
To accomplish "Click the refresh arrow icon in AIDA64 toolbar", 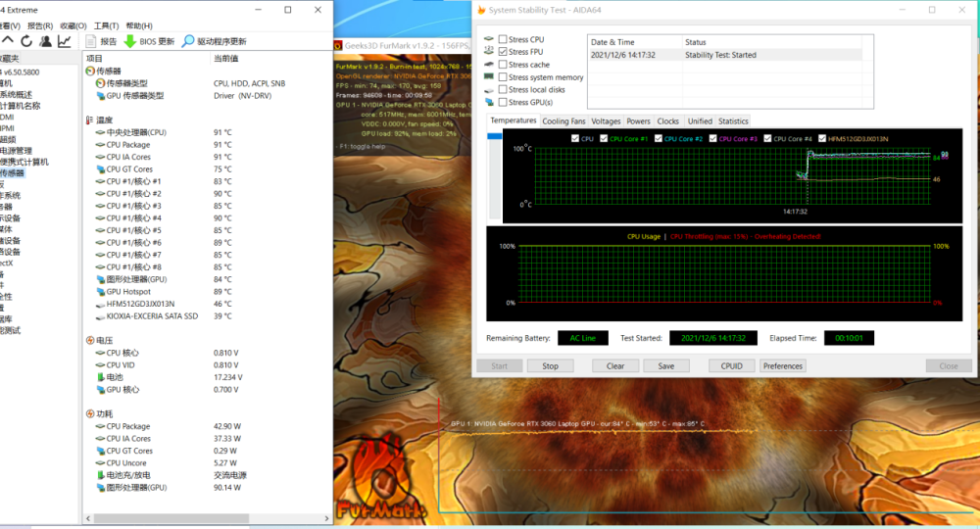I will [x=27, y=41].
